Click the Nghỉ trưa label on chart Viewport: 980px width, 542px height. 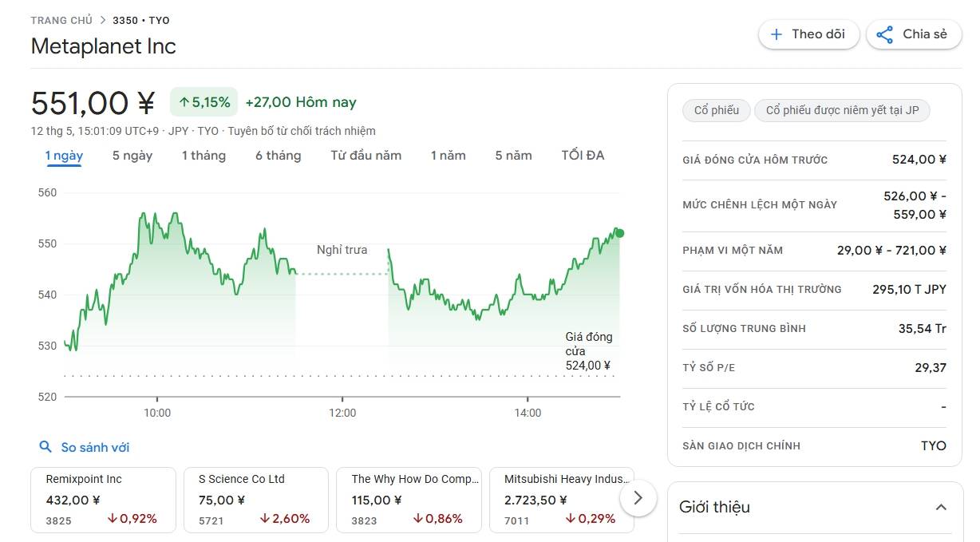point(342,250)
